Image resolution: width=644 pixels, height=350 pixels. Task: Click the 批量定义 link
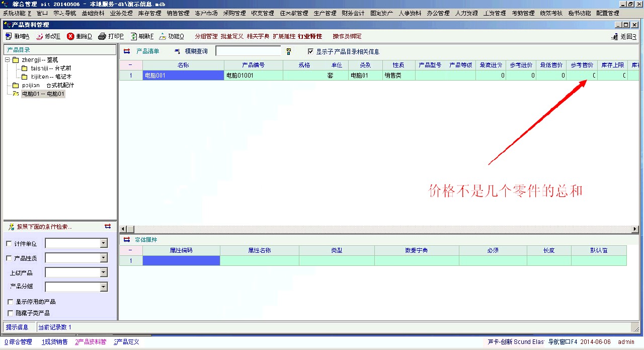click(x=231, y=36)
